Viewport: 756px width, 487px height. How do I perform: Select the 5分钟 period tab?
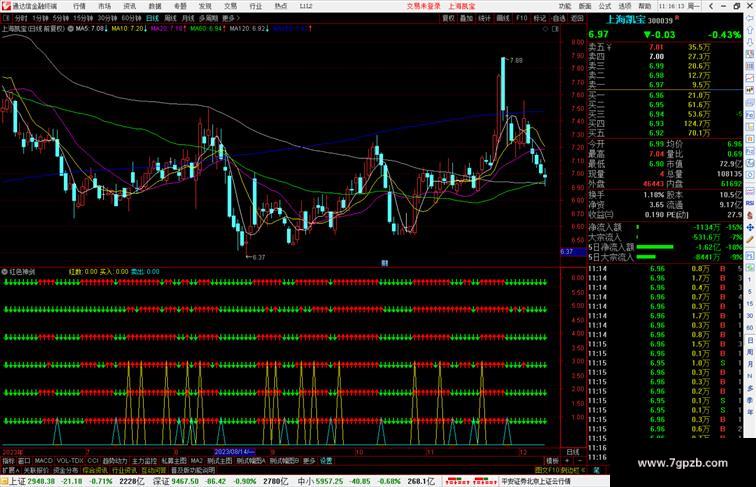[x=61, y=18]
